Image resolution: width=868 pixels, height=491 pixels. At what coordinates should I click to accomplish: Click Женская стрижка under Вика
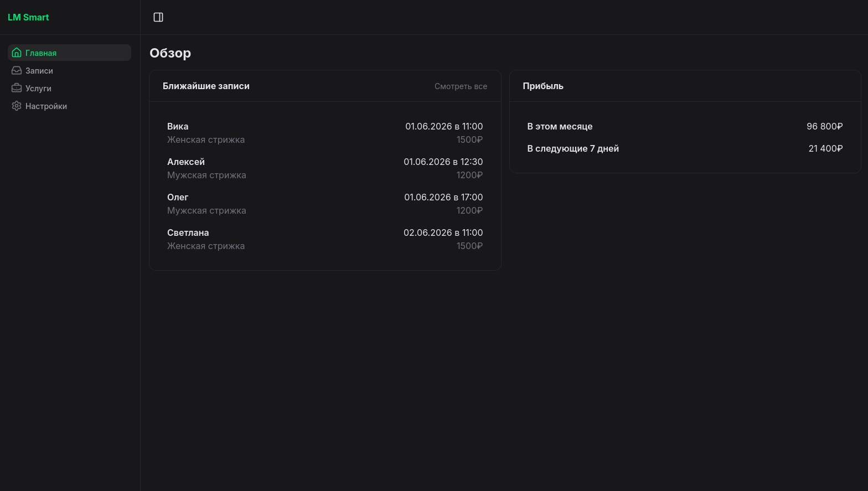tap(206, 139)
